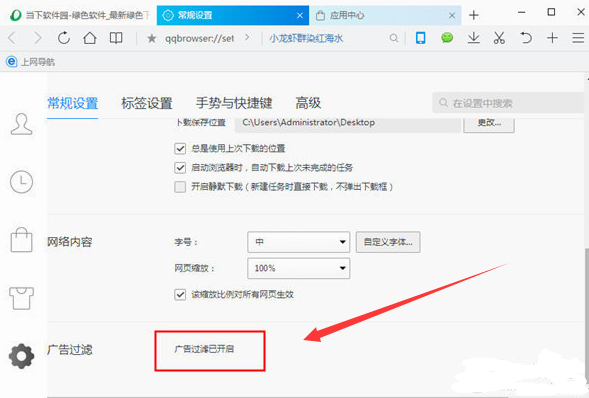Expand address bar chevron next to qqbrowser://set
This screenshot has width=589, height=398.
click(247, 38)
